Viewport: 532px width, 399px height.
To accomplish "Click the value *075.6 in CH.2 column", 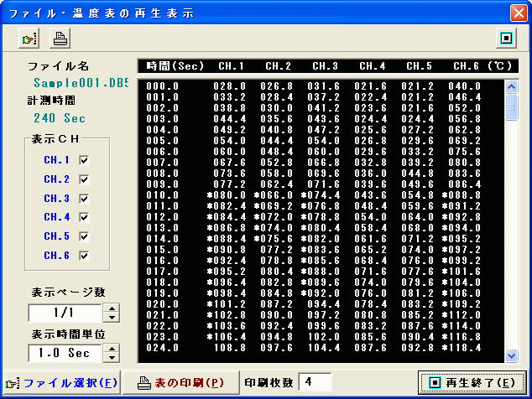I will coord(273,239).
